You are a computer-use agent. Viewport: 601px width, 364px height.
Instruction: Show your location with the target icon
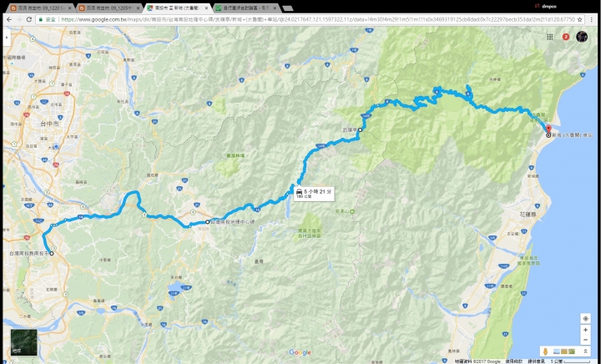click(x=585, y=318)
